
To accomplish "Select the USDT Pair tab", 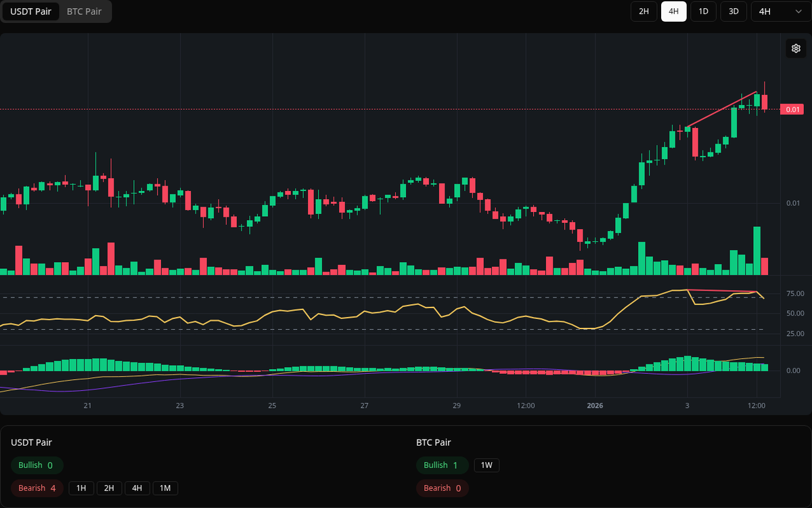I will pyautogui.click(x=30, y=12).
